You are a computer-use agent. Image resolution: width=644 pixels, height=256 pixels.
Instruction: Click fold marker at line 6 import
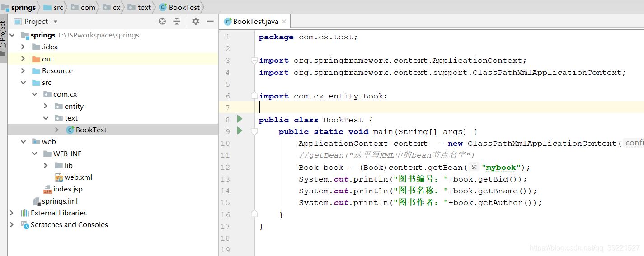254,96
